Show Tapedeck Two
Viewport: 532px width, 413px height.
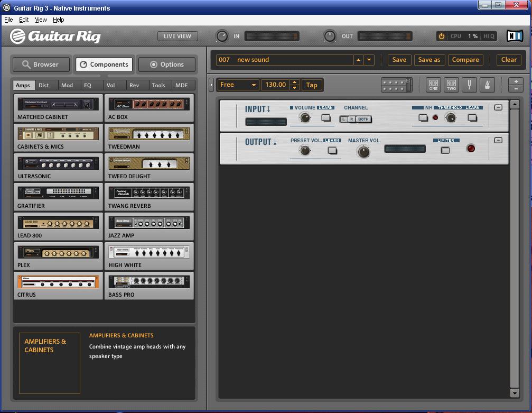point(451,85)
